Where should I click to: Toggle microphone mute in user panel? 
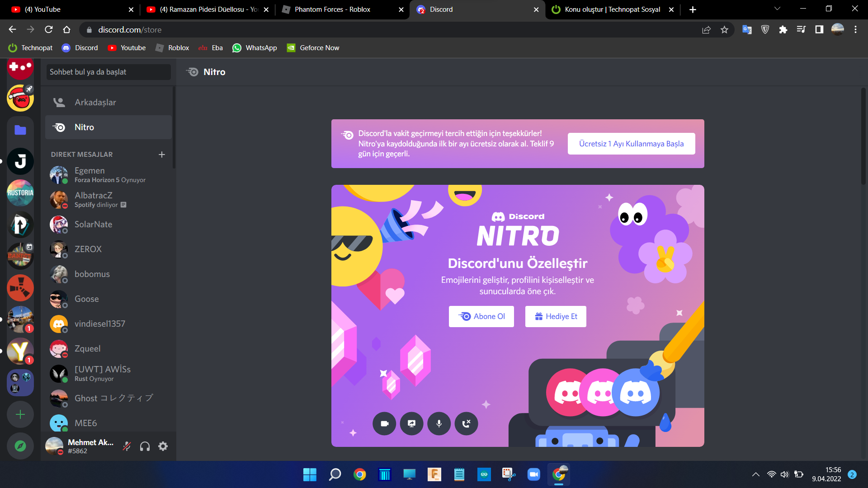127,446
